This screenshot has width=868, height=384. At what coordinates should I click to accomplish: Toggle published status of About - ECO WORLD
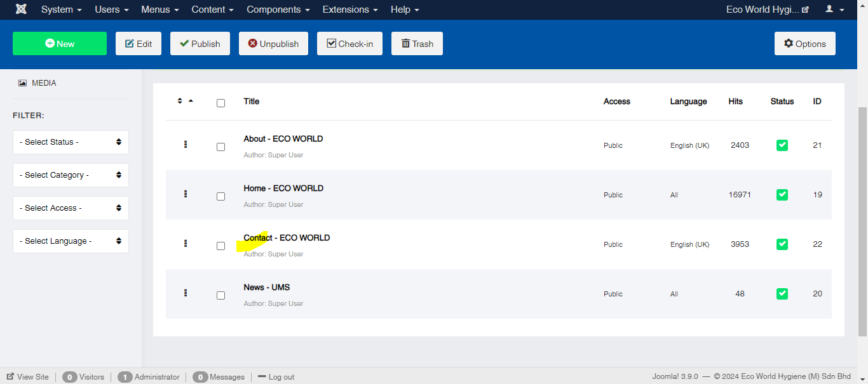point(782,145)
